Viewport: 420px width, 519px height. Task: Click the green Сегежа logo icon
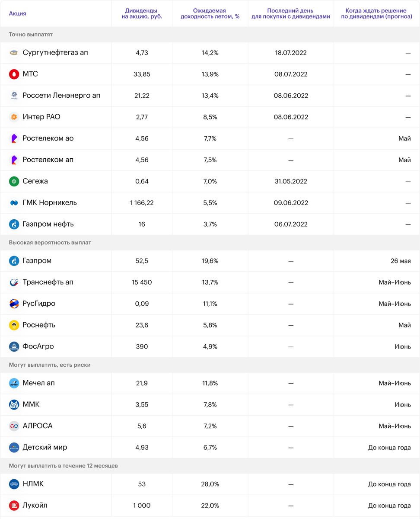click(14, 181)
